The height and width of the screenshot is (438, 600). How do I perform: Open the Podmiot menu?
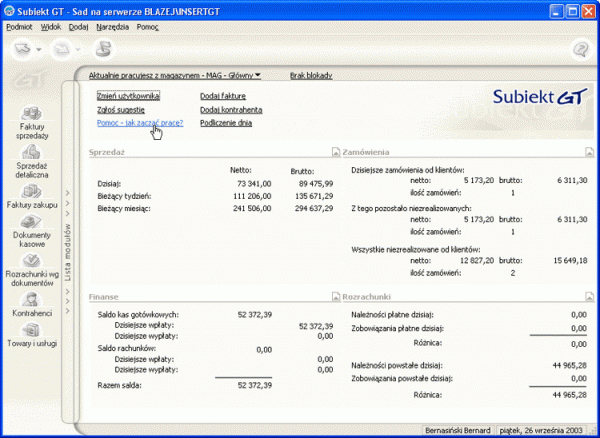(19, 27)
